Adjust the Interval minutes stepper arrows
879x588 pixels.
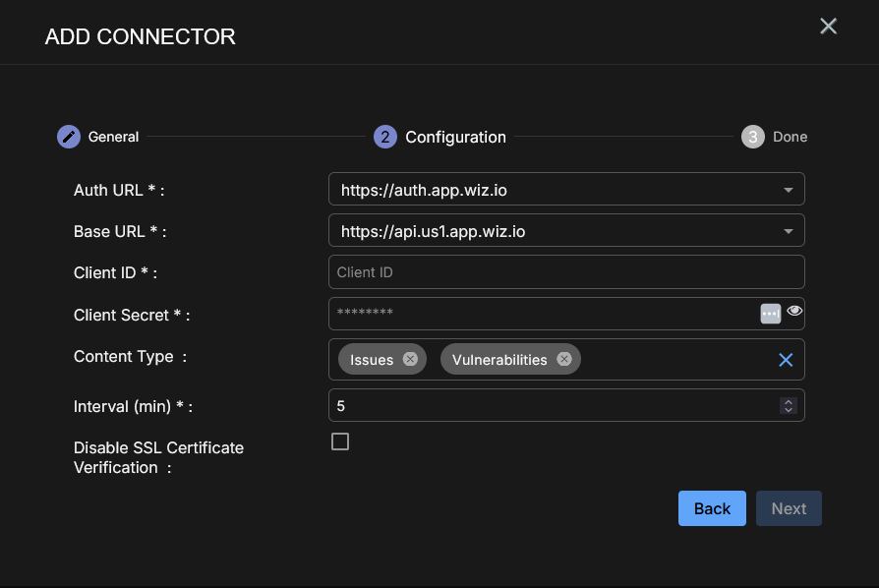point(788,405)
